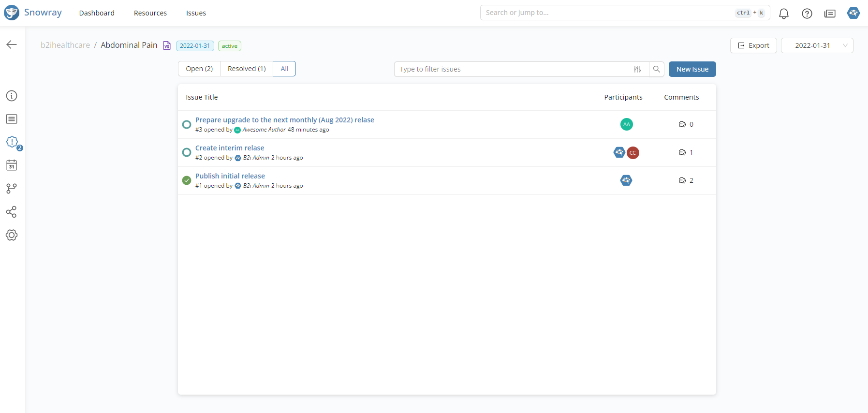Click the New Issue button
The height and width of the screenshot is (413, 868).
click(x=692, y=69)
